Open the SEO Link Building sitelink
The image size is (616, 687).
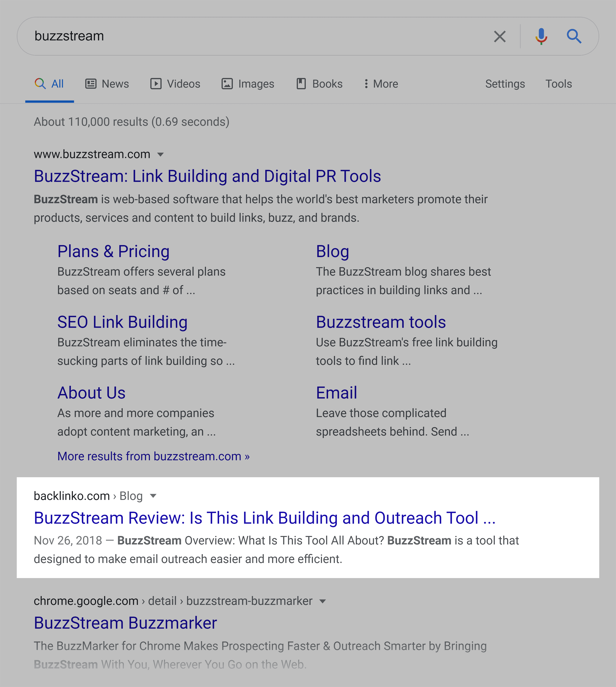[122, 322]
